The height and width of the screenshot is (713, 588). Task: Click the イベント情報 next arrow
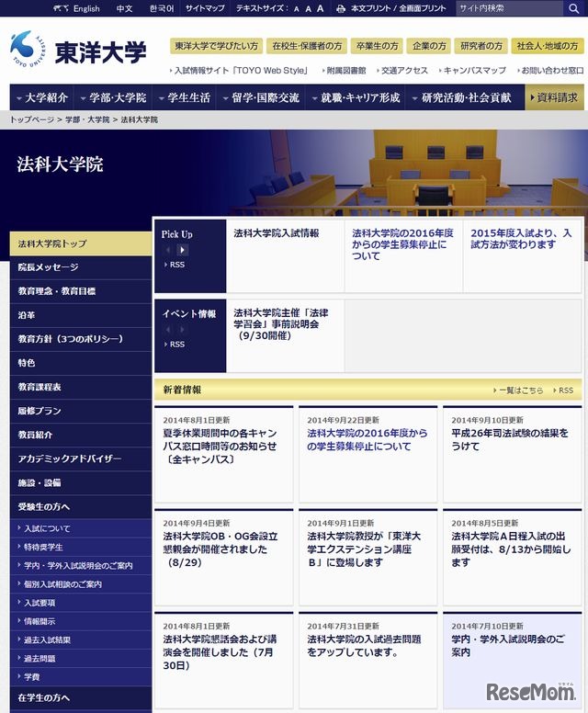click(182, 329)
